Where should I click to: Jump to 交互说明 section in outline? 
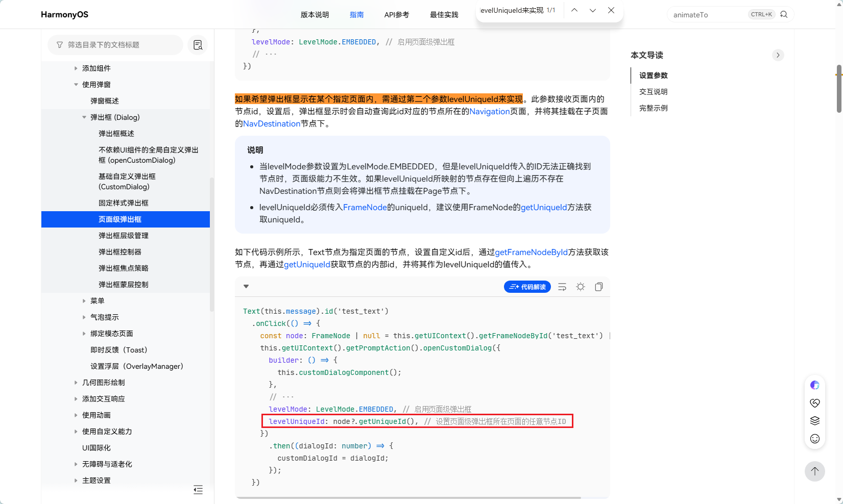pos(654,92)
